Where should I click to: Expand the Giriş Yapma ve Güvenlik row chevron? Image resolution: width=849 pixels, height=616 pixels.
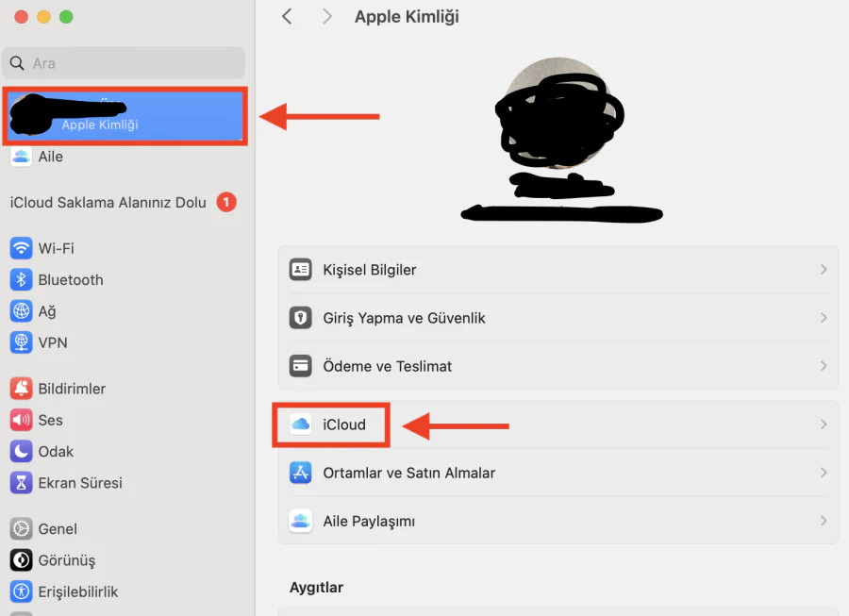point(822,317)
